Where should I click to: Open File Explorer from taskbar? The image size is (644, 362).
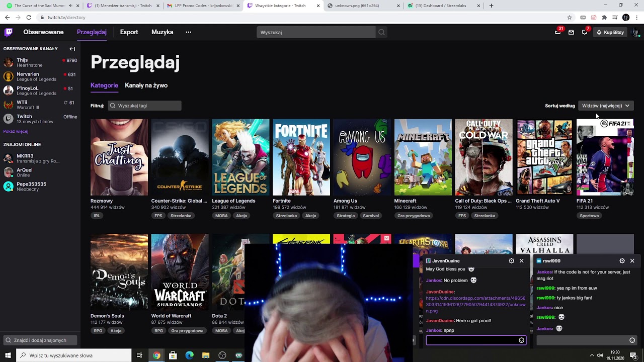click(x=206, y=355)
